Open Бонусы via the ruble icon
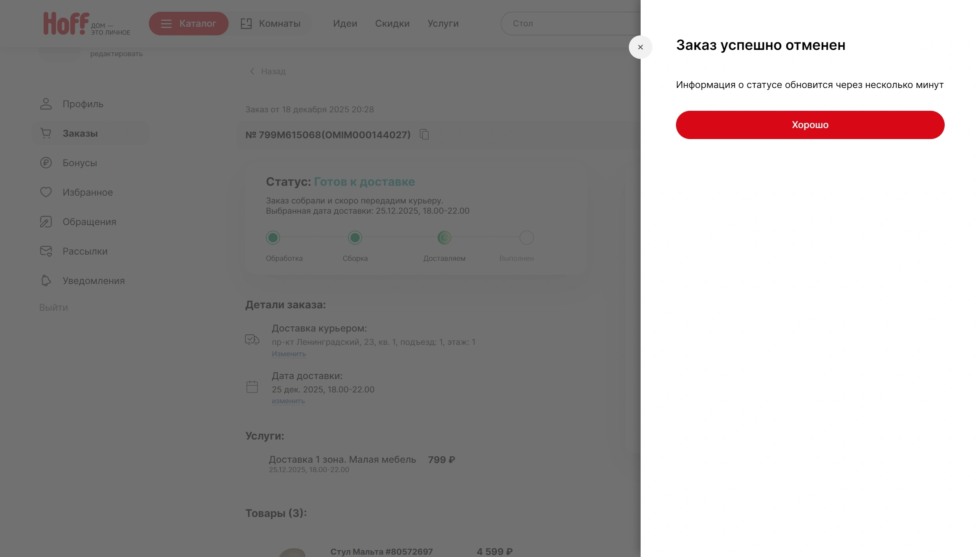The image size is (980, 557). point(46,163)
